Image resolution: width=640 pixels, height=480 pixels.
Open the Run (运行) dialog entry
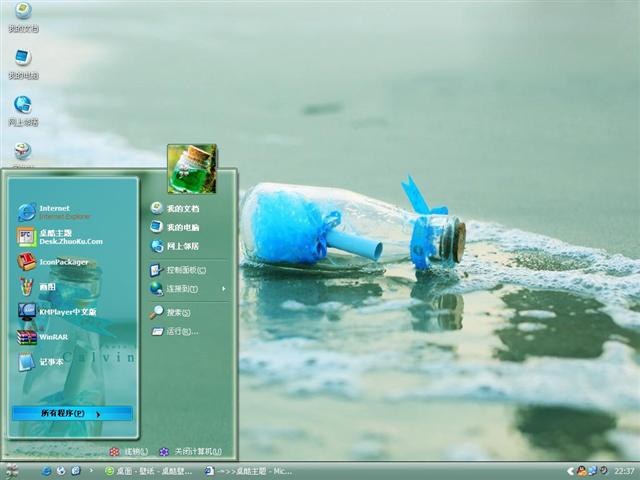pos(175,331)
